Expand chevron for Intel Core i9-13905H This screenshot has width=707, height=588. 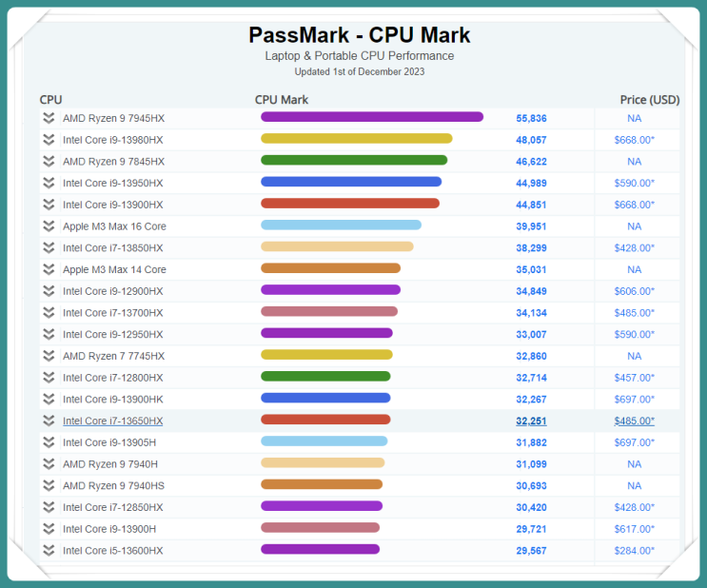[x=49, y=442]
